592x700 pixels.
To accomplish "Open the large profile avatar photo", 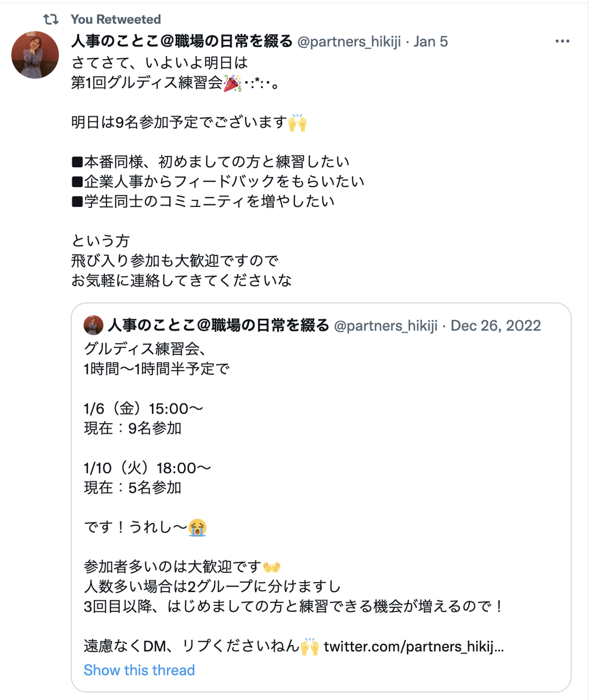I will pyautogui.click(x=35, y=55).
